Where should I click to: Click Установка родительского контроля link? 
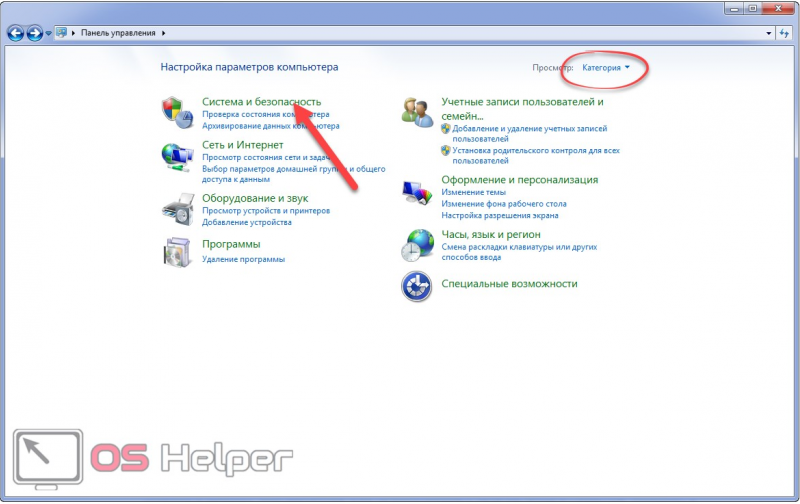click(x=536, y=156)
